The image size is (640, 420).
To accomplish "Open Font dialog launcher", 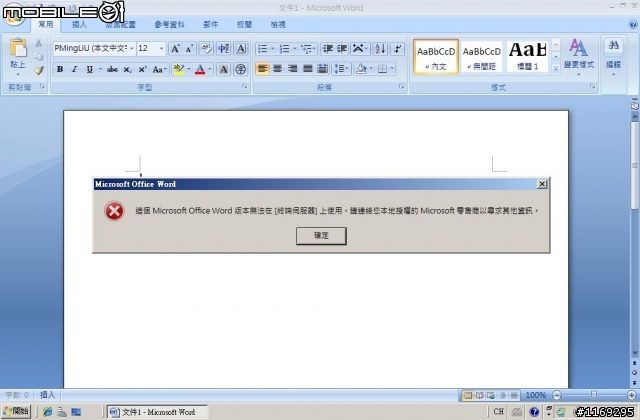I will (x=244, y=87).
